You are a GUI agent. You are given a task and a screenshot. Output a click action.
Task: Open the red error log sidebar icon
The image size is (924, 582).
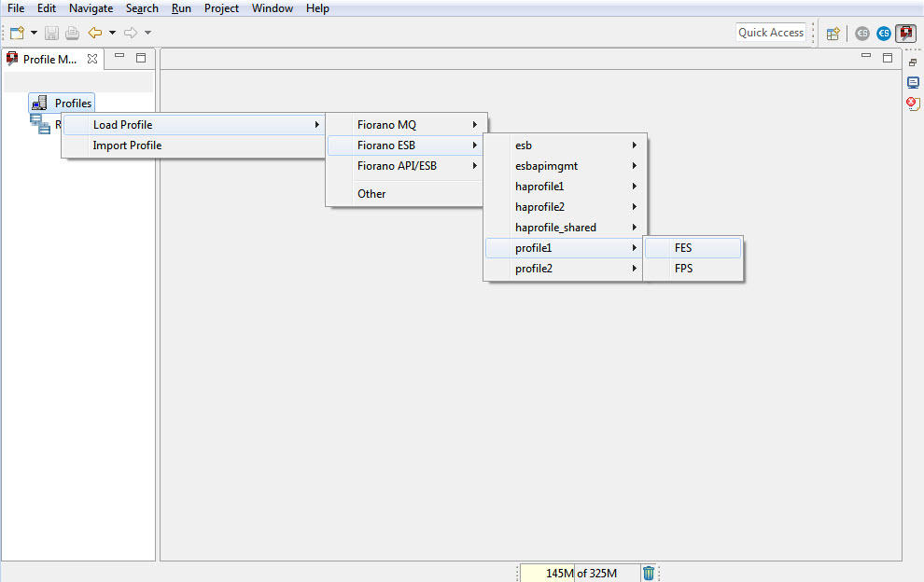tap(913, 104)
